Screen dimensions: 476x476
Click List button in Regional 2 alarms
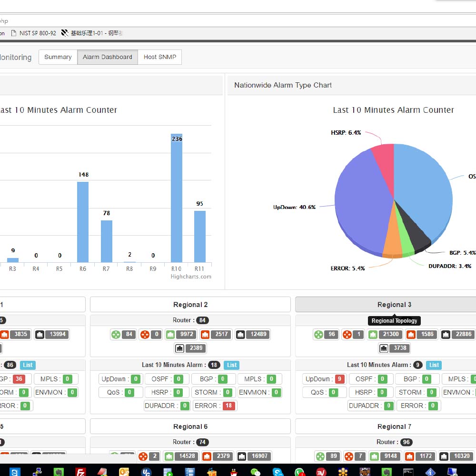point(232,365)
